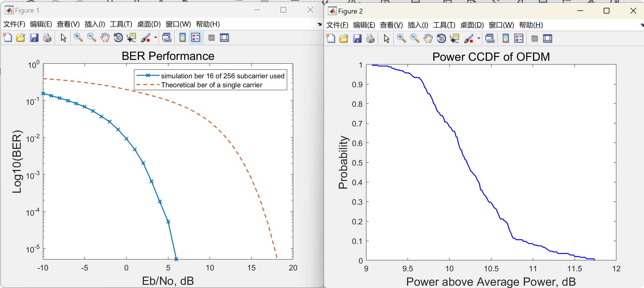Open 窗口(W) menu in Figure 1
The height and width of the screenshot is (288, 644).
tap(178, 24)
